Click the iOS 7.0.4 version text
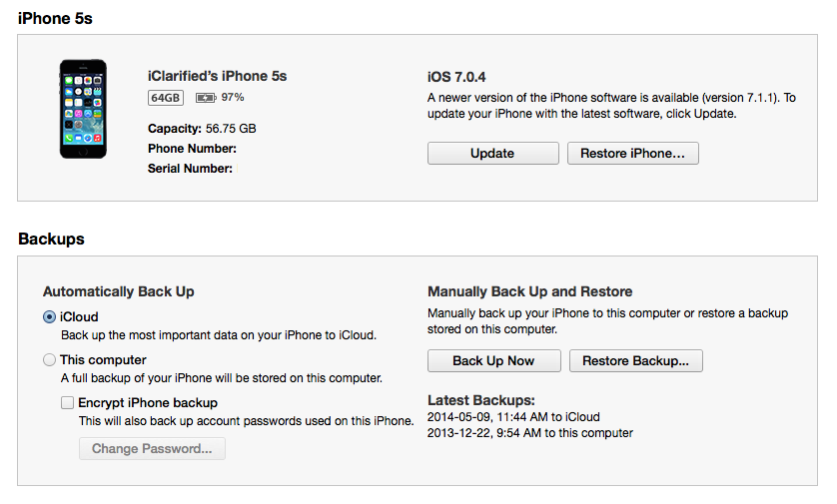The height and width of the screenshot is (504, 837). point(456,77)
